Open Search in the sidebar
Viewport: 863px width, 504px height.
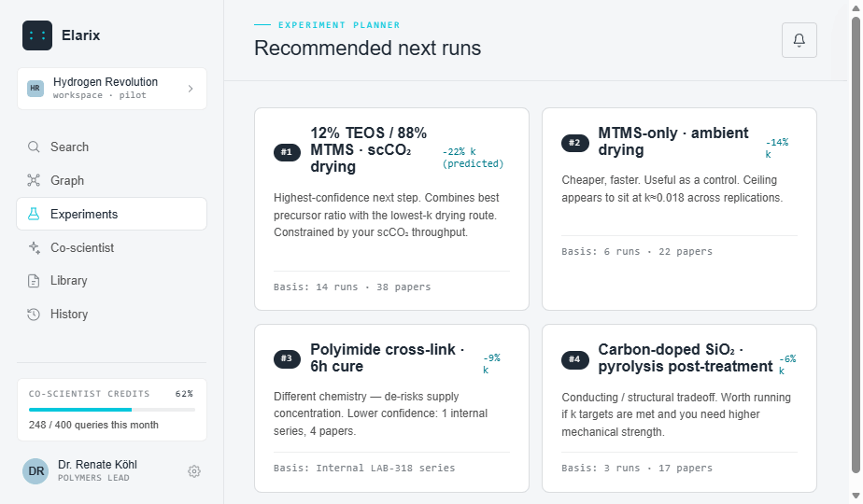(112, 147)
